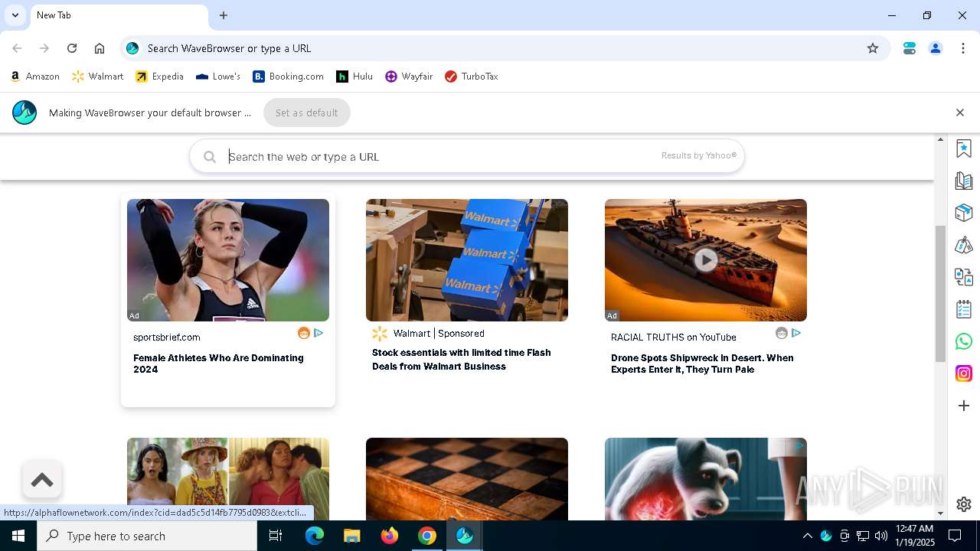Open the home page

coord(100,48)
